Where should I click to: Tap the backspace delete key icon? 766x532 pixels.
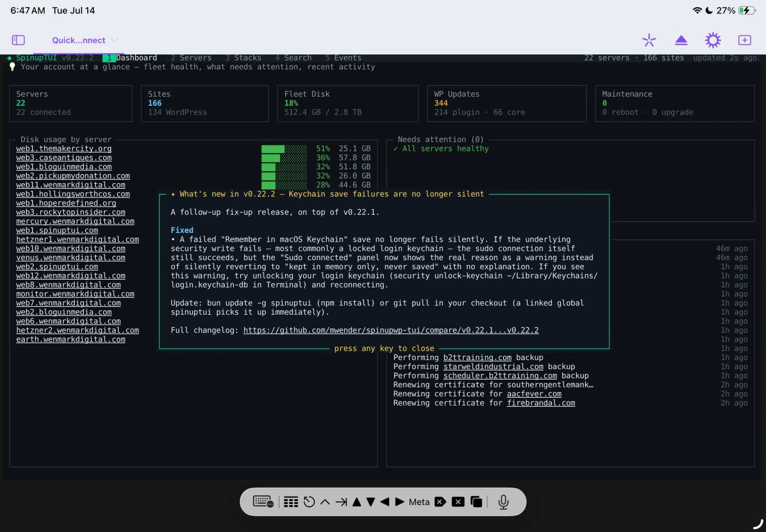[440, 502]
